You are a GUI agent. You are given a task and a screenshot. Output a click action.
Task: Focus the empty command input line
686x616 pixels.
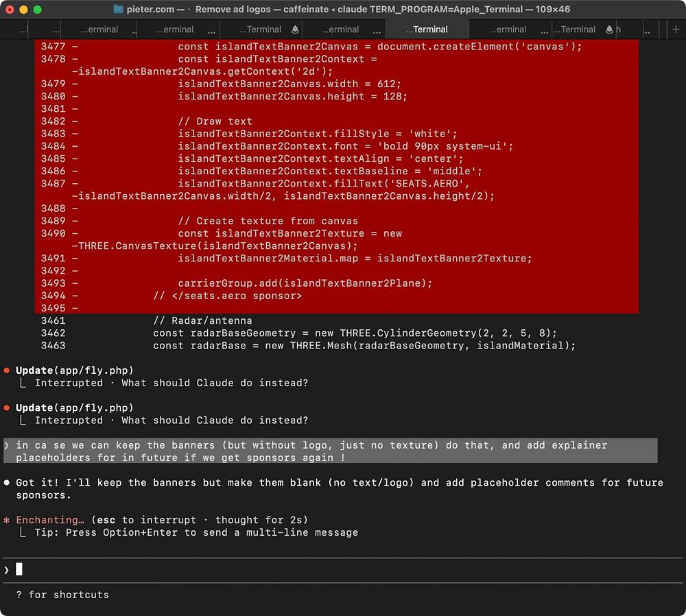[343, 569]
